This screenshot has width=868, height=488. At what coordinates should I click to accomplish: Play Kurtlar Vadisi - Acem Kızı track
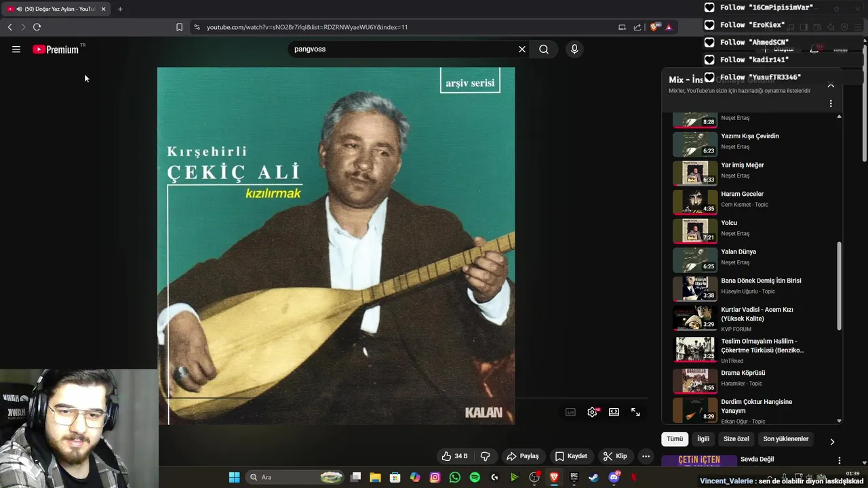[757, 314]
